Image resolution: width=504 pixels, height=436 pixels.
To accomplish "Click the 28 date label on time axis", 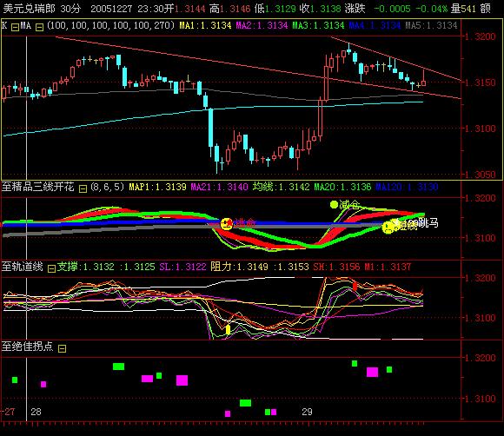I will click(x=36, y=412).
